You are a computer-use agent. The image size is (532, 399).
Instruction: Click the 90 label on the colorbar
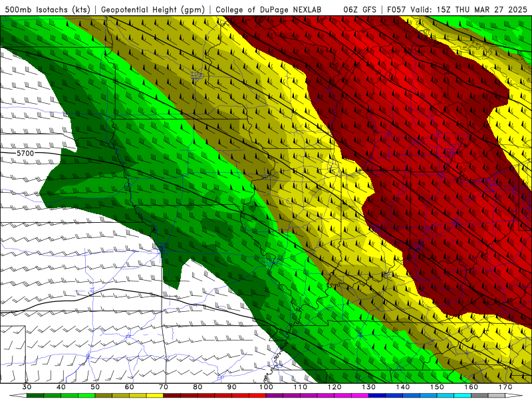(232, 387)
